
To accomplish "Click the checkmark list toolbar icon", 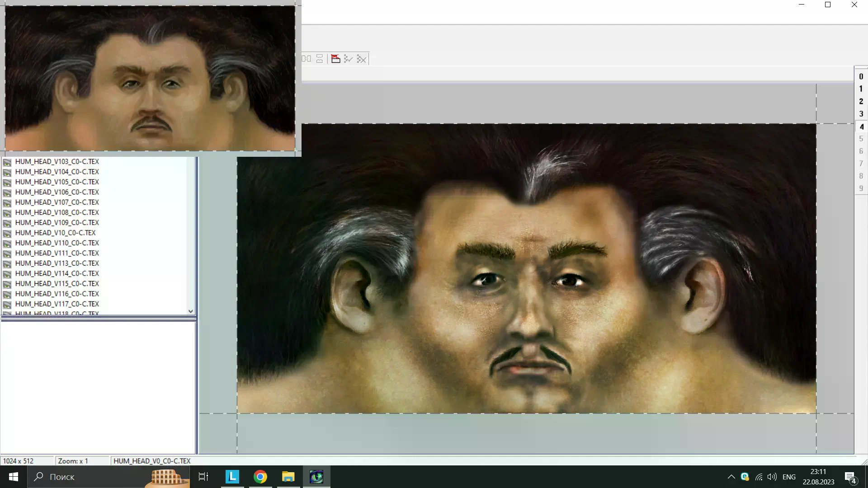I will [348, 59].
